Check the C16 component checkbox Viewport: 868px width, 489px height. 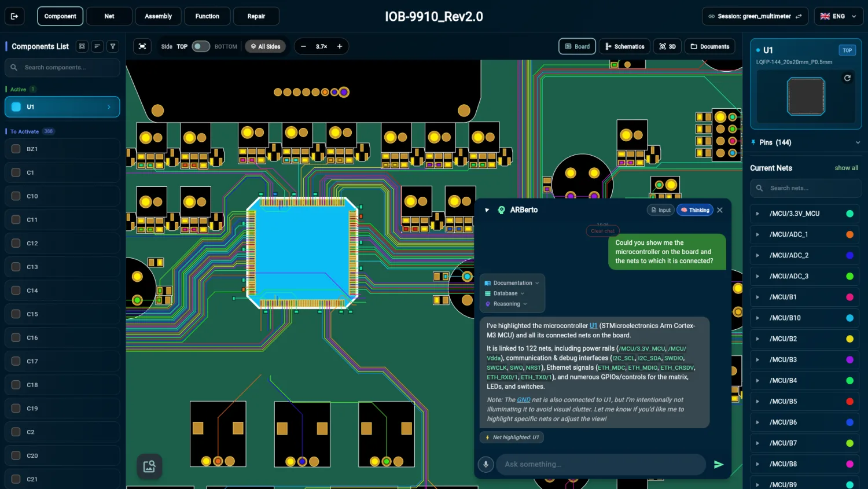(16, 337)
